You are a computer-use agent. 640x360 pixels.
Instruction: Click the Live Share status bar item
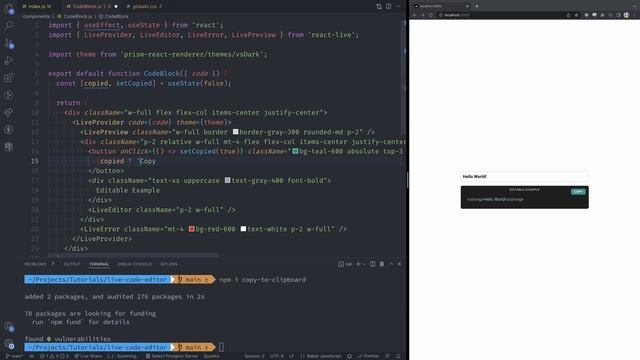(x=88, y=356)
